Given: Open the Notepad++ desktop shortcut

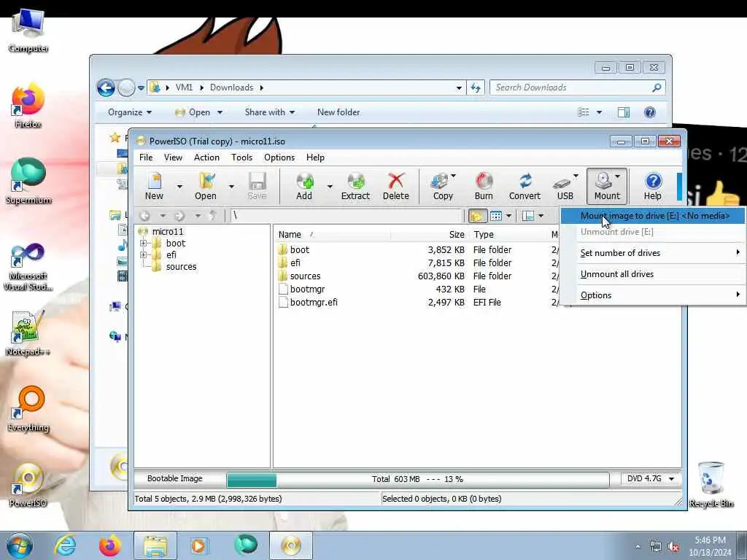Looking at the screenshot, I should pyautogui.click(x=28, y=333).
